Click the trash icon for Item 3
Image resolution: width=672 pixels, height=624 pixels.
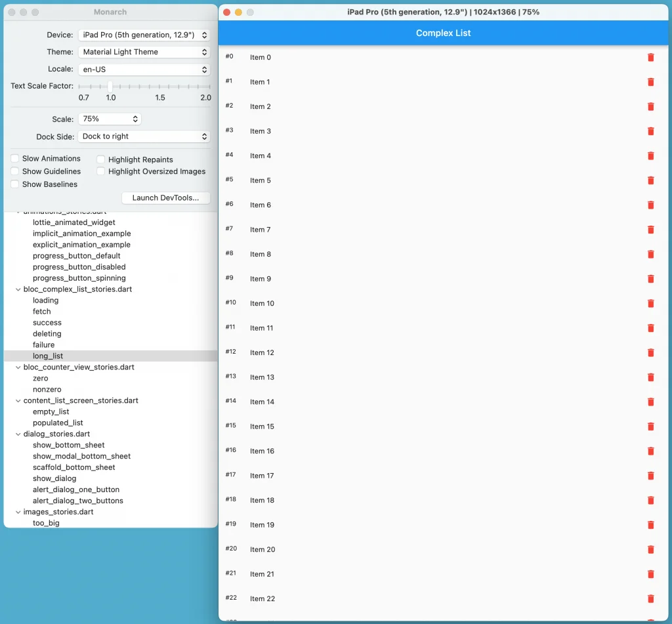click(x=650, y=131)
